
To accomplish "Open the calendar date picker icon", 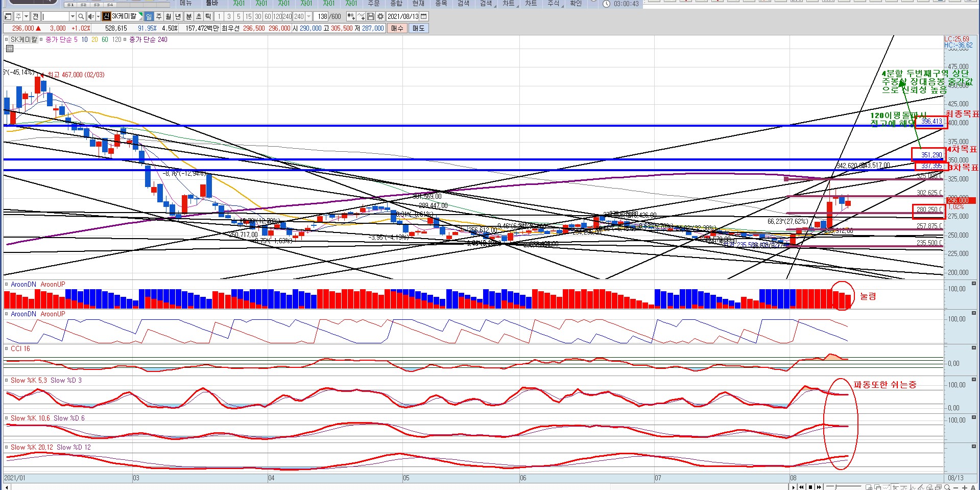I will tap(424, 16).
